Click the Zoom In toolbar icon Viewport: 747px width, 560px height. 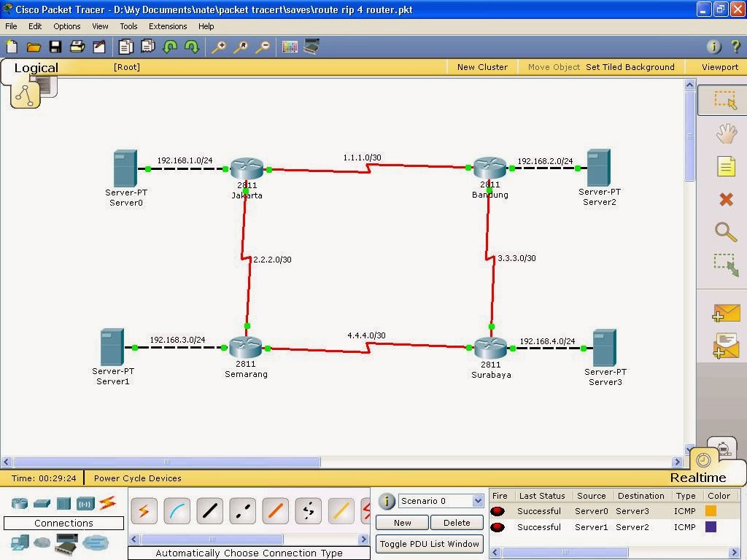coord(220,46)
